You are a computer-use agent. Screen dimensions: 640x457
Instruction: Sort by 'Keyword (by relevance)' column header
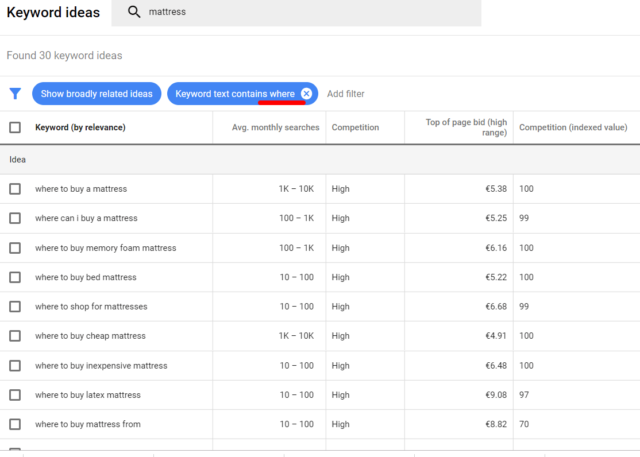(x=80, y=127)
